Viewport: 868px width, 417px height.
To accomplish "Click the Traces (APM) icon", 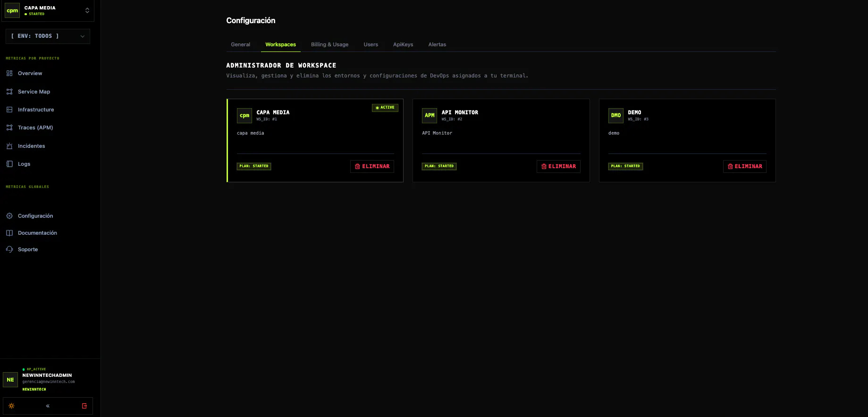I will pos(9,128).
